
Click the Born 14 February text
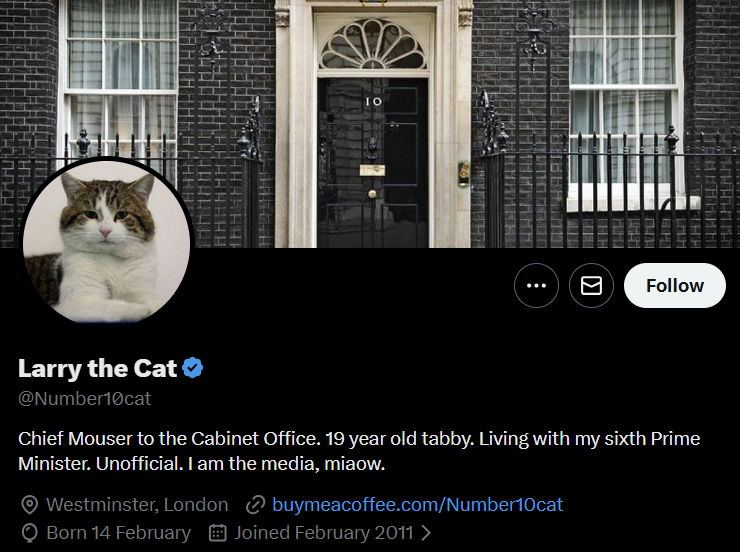coord(118,533)
